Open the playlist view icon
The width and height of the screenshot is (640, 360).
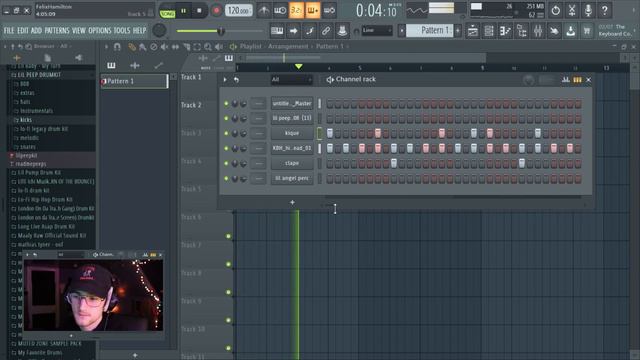pyautogui.click(x=473, y=31)
